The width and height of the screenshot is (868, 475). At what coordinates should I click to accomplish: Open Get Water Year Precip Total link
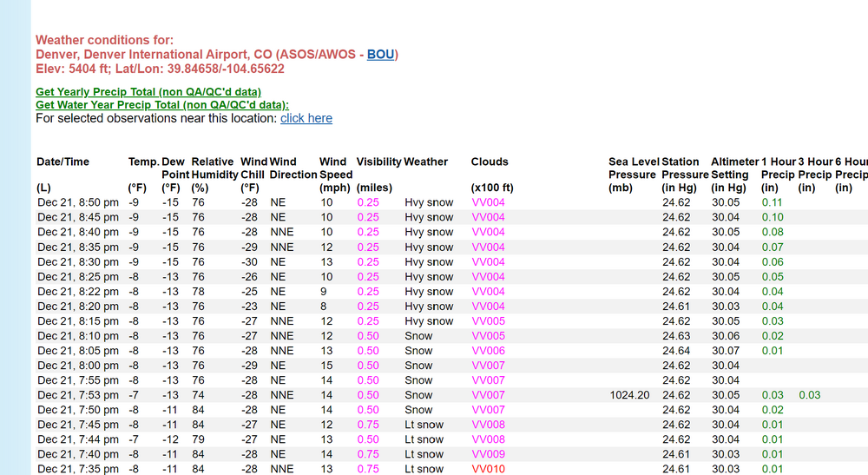pyautogui.click(x=162, y=105)
